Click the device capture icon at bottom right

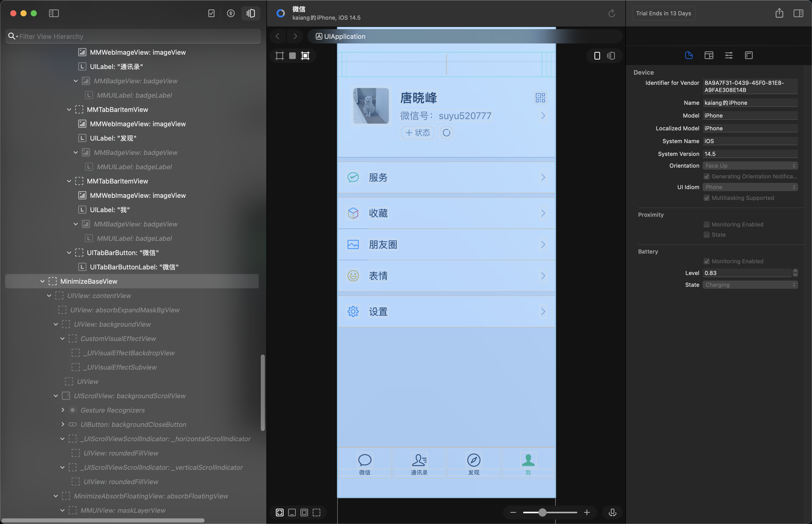(x=613, y=512)
